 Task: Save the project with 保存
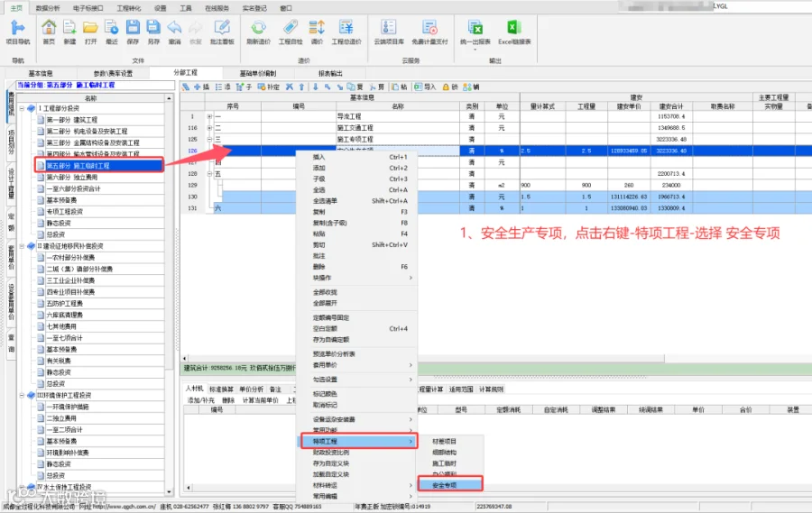pos(133,32)
